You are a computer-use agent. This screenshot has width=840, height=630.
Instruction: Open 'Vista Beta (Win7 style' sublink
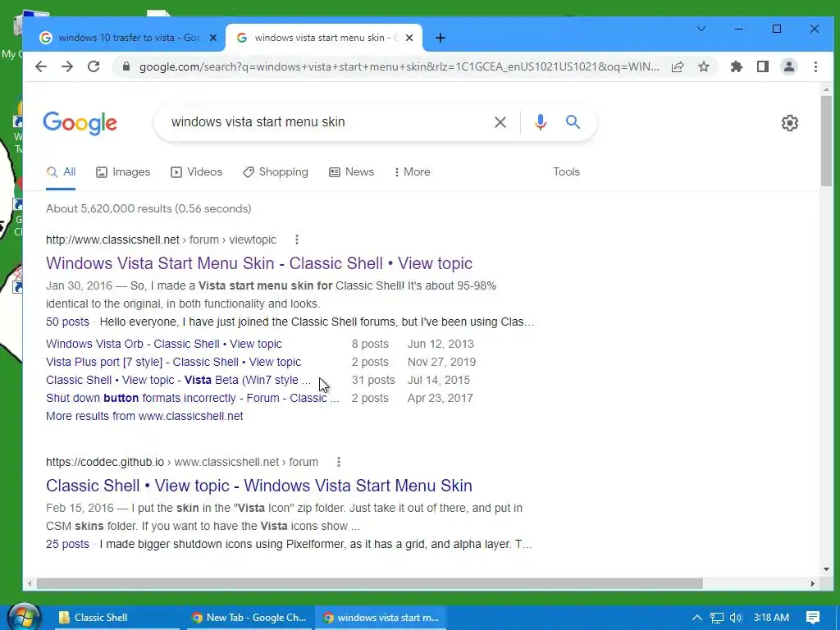point(178,381)
